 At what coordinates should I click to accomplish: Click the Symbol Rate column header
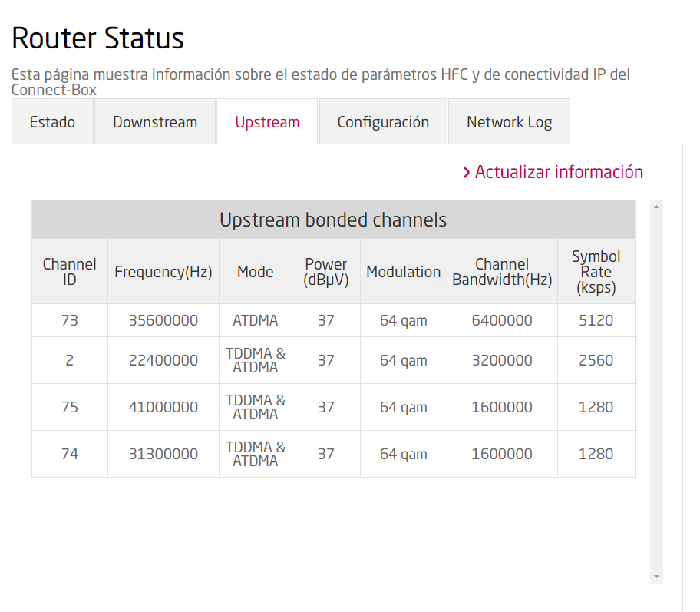[x=596, y=272]
